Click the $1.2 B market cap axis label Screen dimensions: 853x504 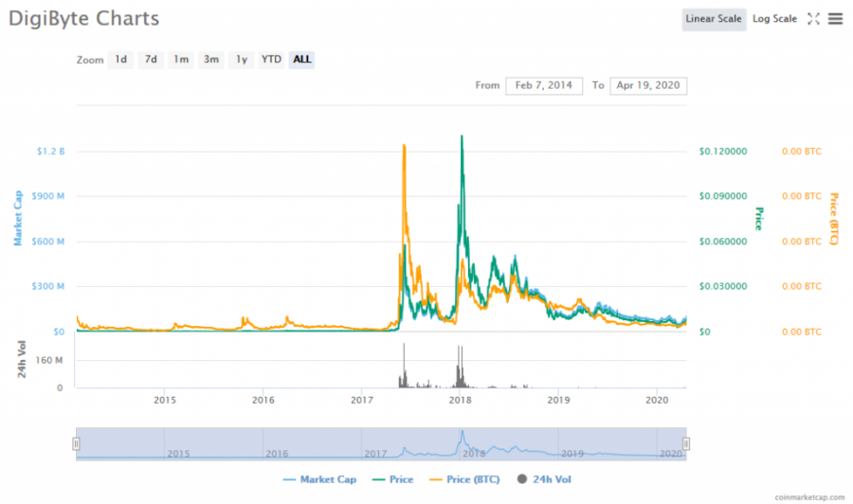click(50, 152)
